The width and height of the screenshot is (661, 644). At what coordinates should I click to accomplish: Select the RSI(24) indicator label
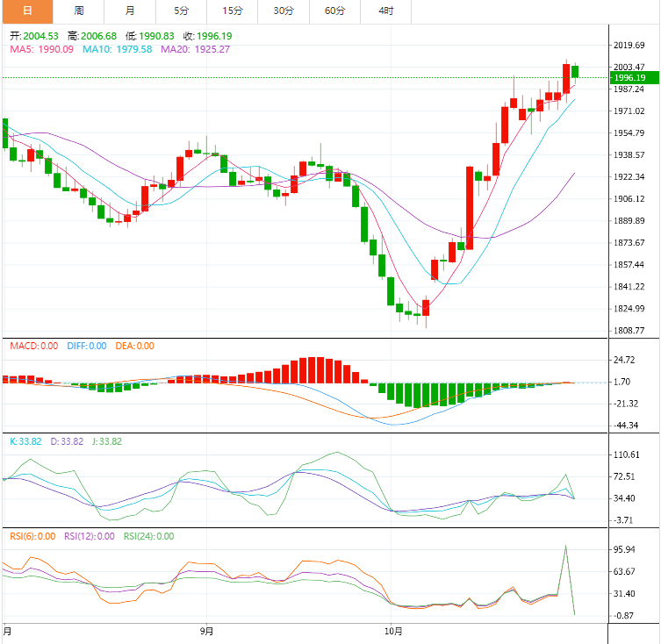pyautogui.click(x=148, y=536)
